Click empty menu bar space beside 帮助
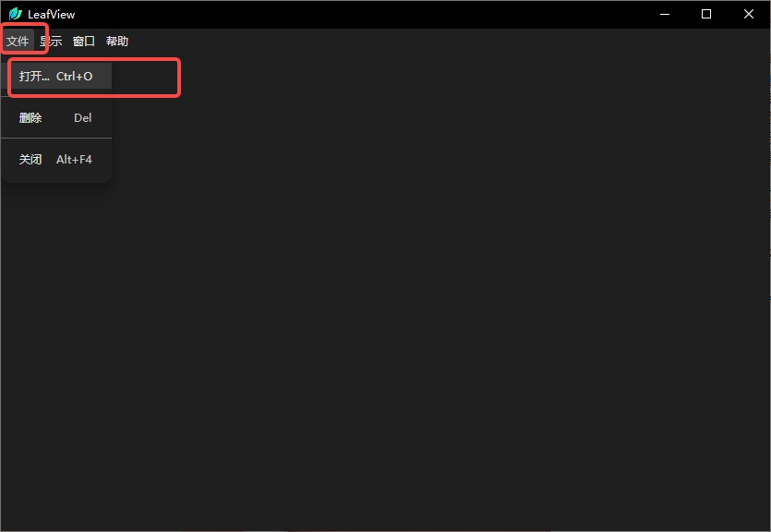The height and width of the screenshot is (532, 771). pyautogui.click(x=442, y=42)
